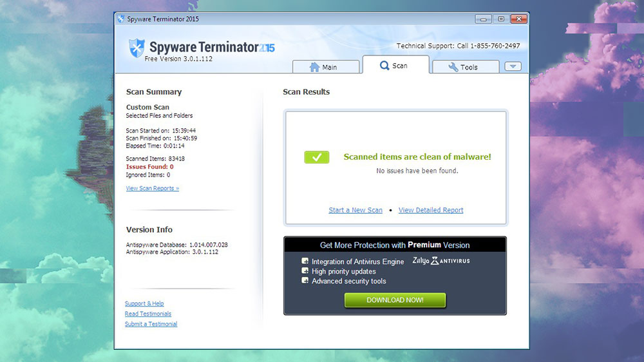Viewport: 644px width, 362px height.
Task: Open View Scan Reports link
Action: tap(153, 188)
